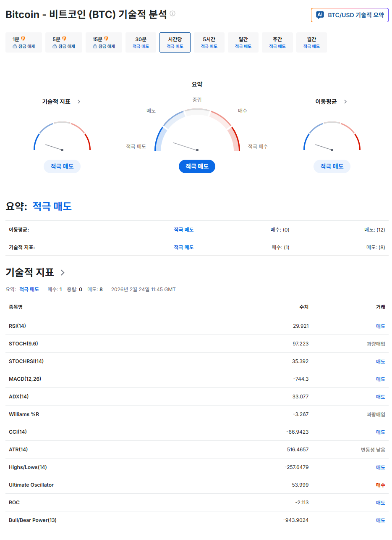Click the 기술적 지표 gauge title link

pos(56,102)
